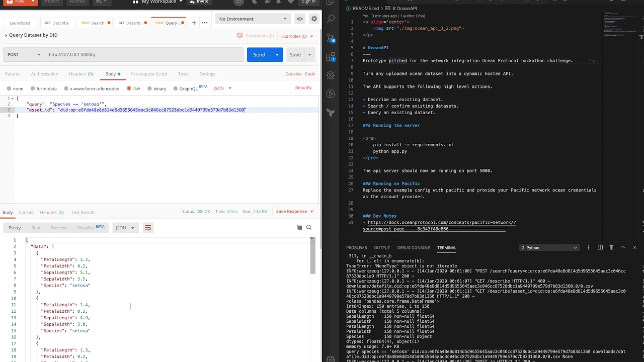Select the 'raw' body type
This screenshot has width=644, height=362.
[x=133, y=88]
